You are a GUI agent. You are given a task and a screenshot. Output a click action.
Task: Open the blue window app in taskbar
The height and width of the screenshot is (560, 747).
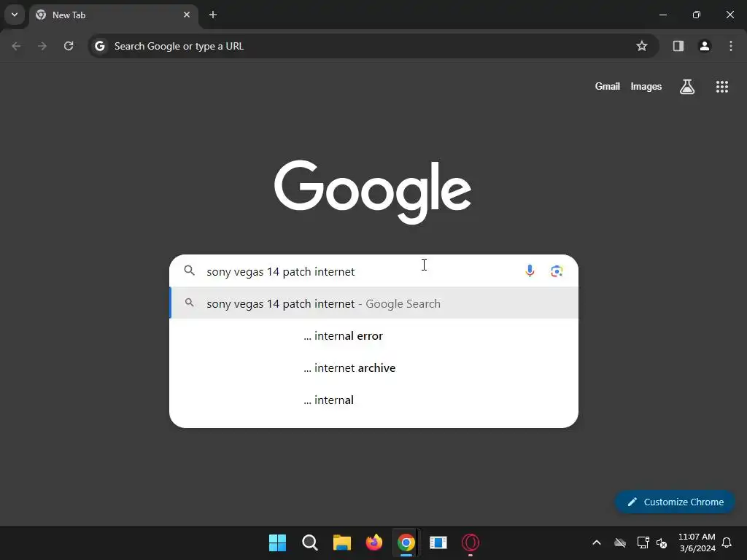[438, 542]
